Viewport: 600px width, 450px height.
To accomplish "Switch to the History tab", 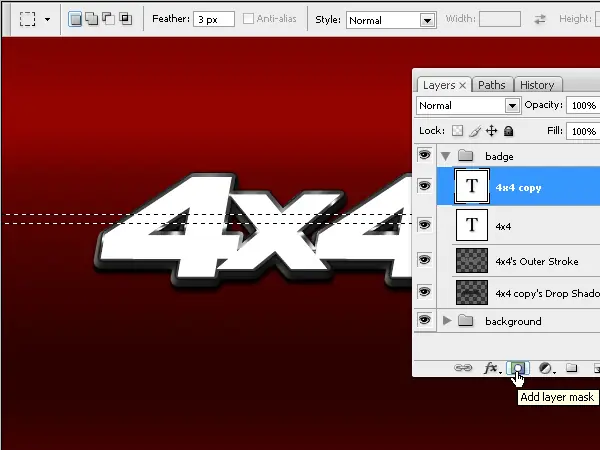I will click(537, 85).
